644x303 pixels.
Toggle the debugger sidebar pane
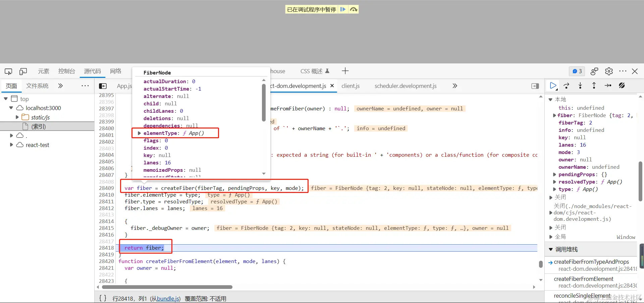pos(535,86)
